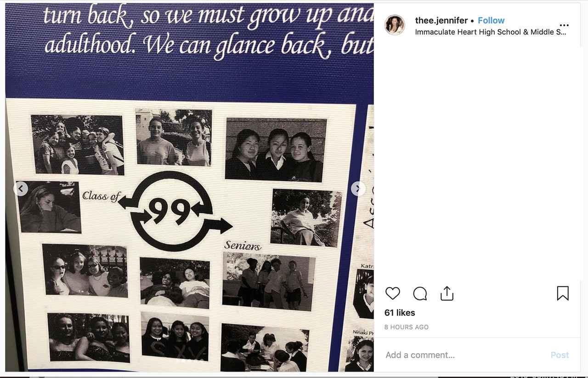Image resolution: width=588 pixels, height=378 pixels.
Task: Click the quote text above the collage
Action: pos(209,30)
